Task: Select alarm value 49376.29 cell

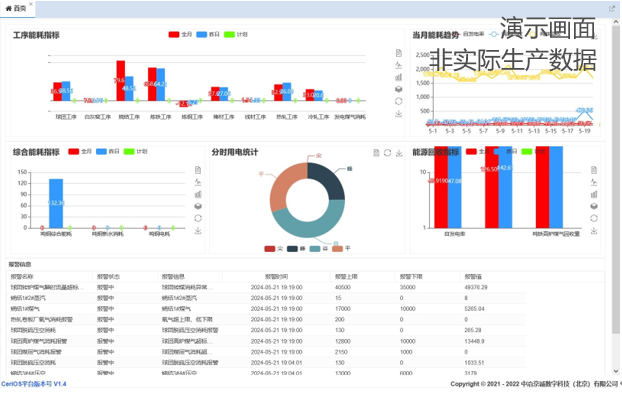Action: coord(476,287)
